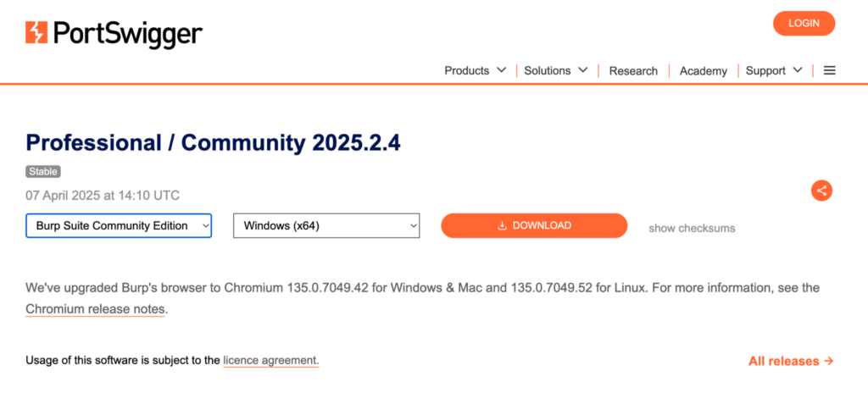Click the Stable release badge

(x=43, y=171)
